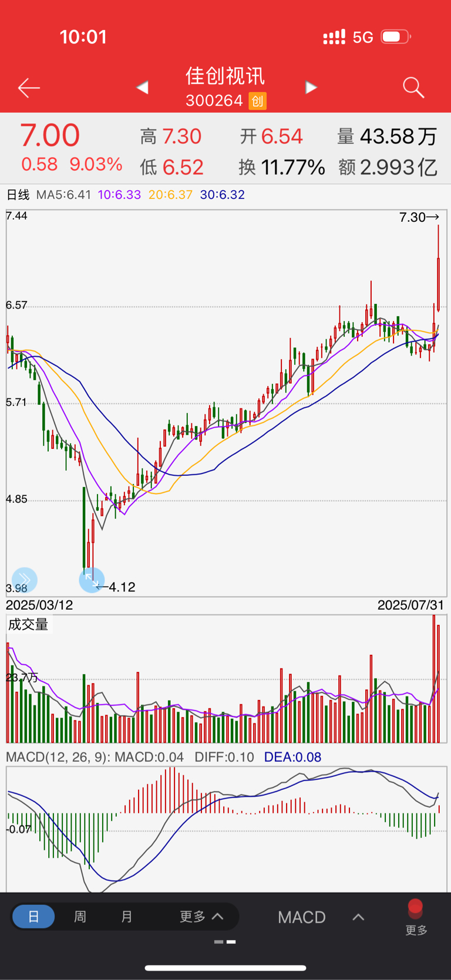Tap the price change 0.58
The height and width of the screenshot is (980, 451).
(39, 164)
